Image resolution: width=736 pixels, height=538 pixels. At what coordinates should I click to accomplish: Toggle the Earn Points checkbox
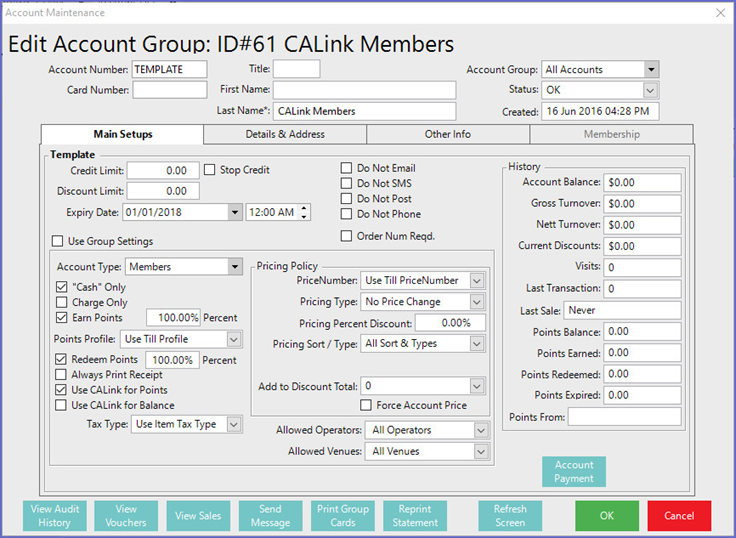click(61, 317)
